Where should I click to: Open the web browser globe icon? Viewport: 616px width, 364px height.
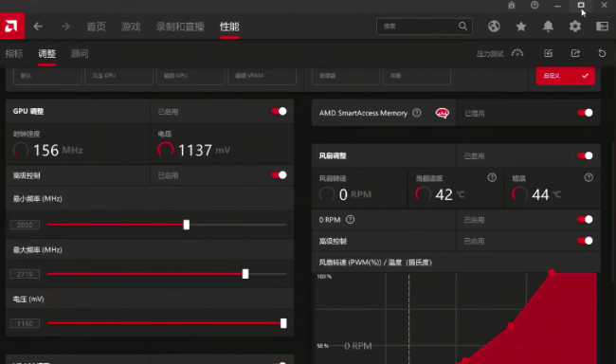[x=494, y=27]
